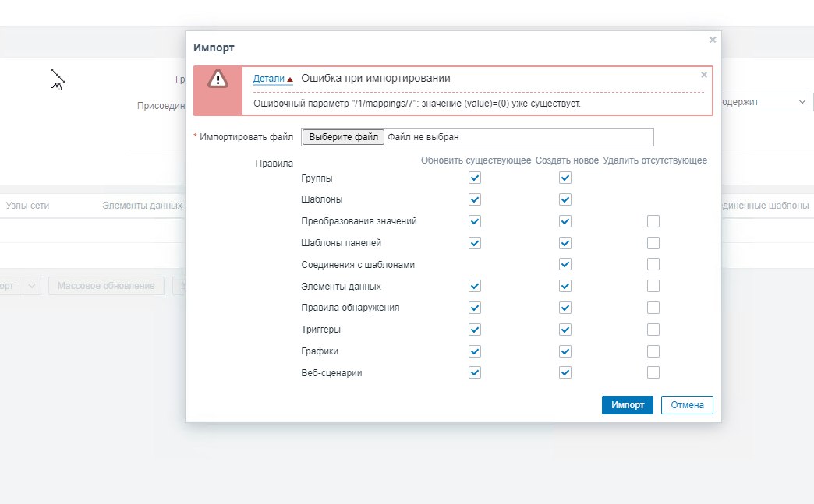This screenshot has height=504, width=814.
Task: Uncheck update existing for Элементы данных
Action: pos(475,286)
